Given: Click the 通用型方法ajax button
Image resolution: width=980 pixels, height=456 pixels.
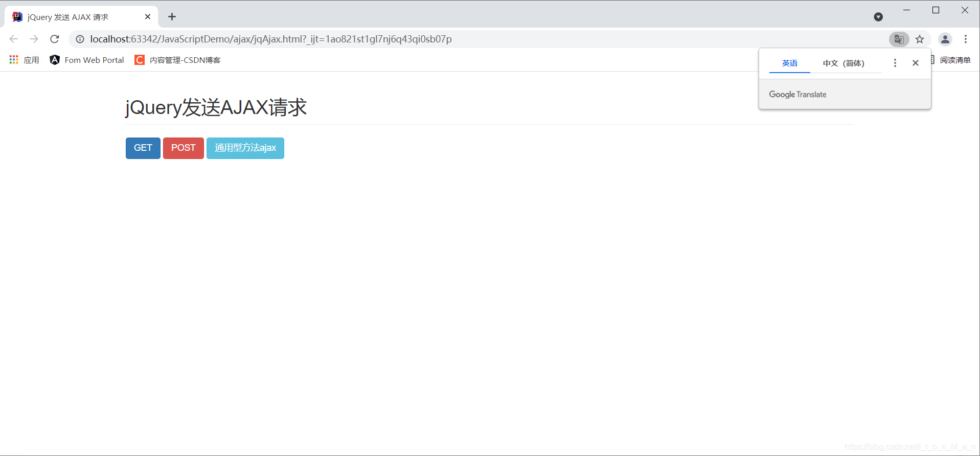Looking at the screenshot, I should pyautogui.click(x=245, y=148).
